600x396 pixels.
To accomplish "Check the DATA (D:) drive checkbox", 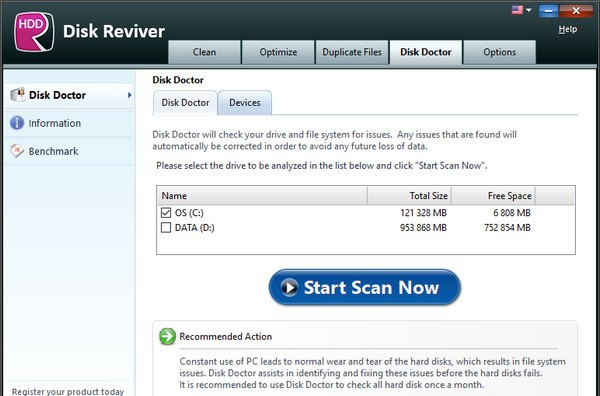I will 166,228.
